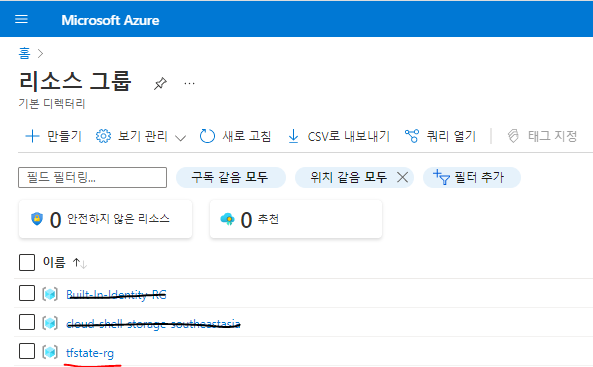Open query with 쿼리 열기
This screenshot has width=593, height=367.
(440, 136)
